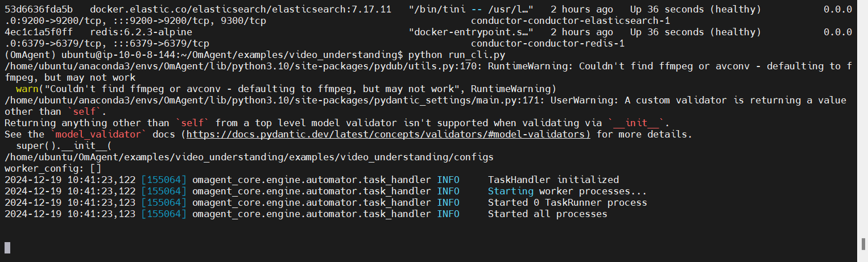Click the 'Started all processes' log message
This screenshot has width=868, height=262.
click(547, 214)
